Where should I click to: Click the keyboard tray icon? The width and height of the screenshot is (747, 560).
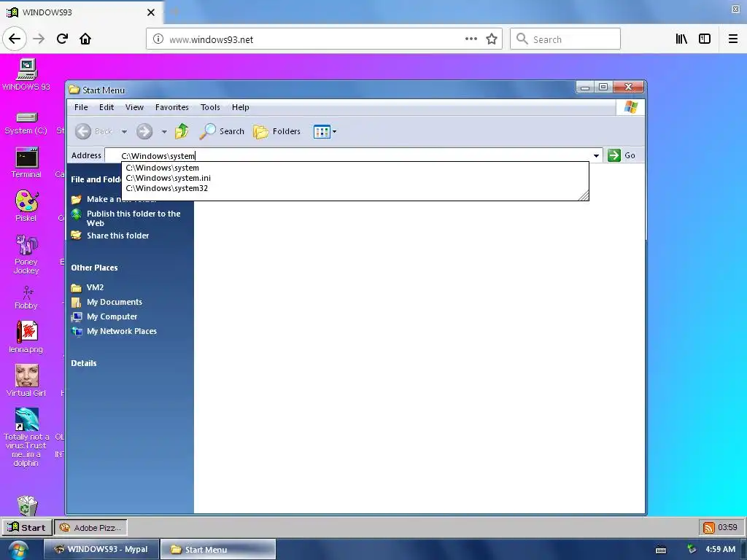click(661, 550)
